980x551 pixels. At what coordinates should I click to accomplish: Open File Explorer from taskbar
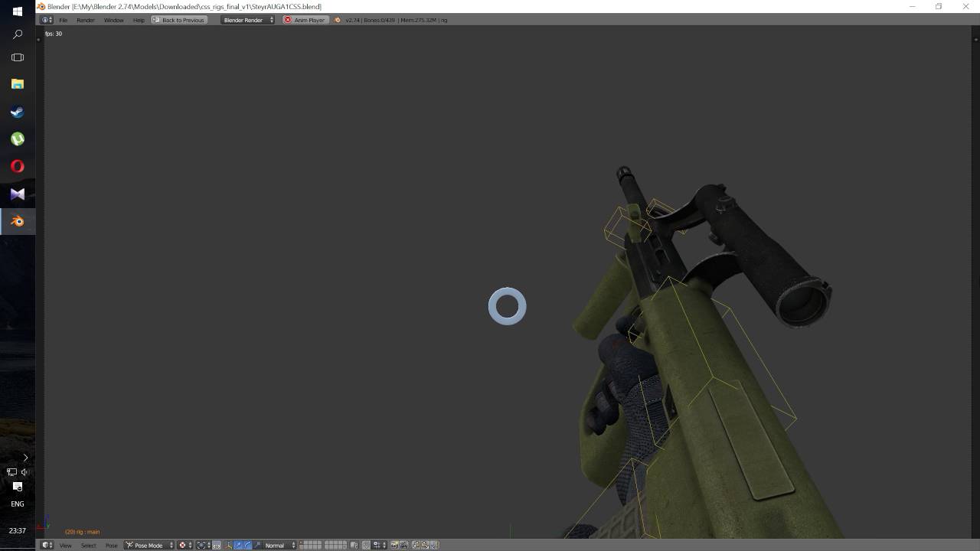click(x=18, y=84)
